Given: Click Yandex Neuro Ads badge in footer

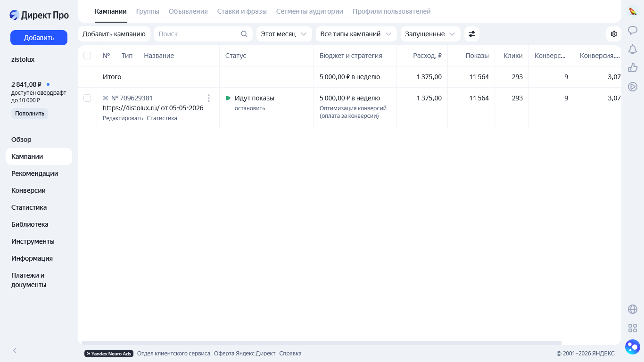Looking at the screenshot, I should click(109, 354).
